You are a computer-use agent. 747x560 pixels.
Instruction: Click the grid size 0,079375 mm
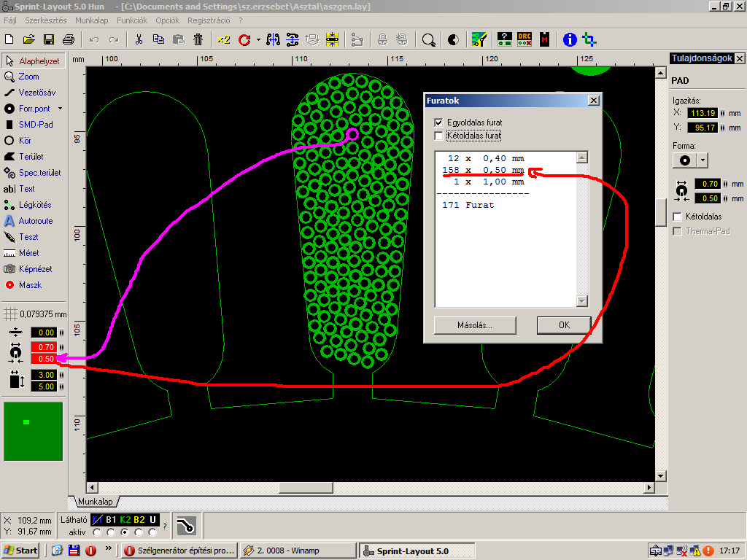point(36,314)
